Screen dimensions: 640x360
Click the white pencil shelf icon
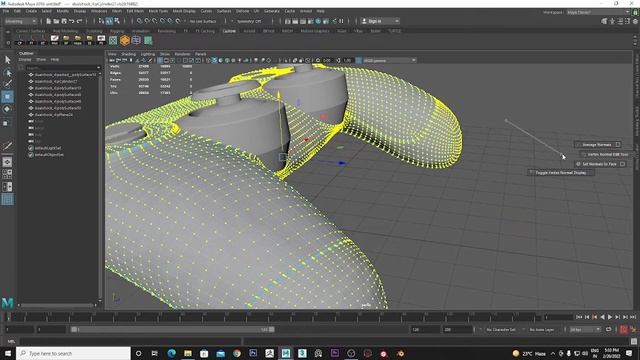[55, 40]
